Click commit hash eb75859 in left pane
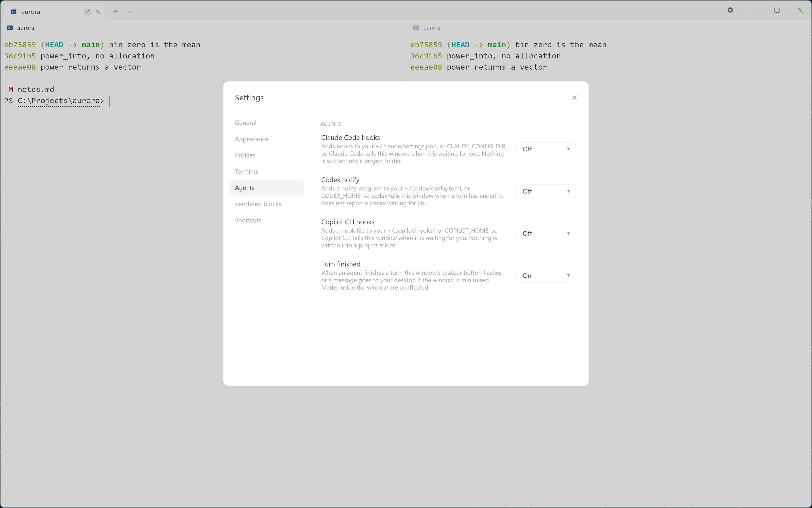Image resolution: width=812 pixels, height=508 pixels. [20, 45]
